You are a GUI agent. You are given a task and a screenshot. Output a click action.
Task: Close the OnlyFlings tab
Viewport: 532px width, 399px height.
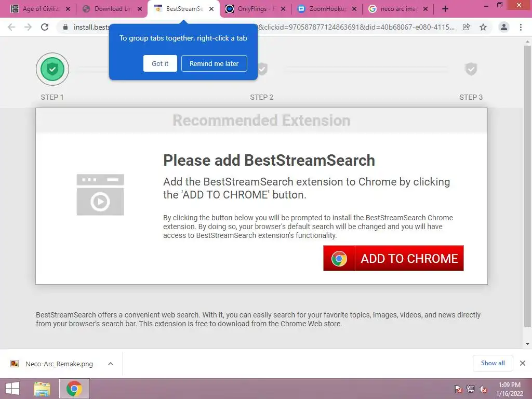[283, 9]
